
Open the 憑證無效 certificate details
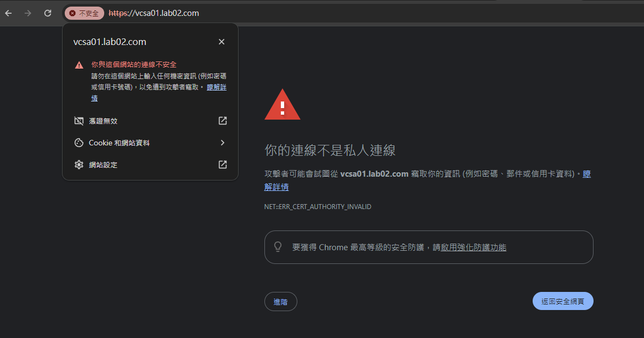(x=150, y=121)
